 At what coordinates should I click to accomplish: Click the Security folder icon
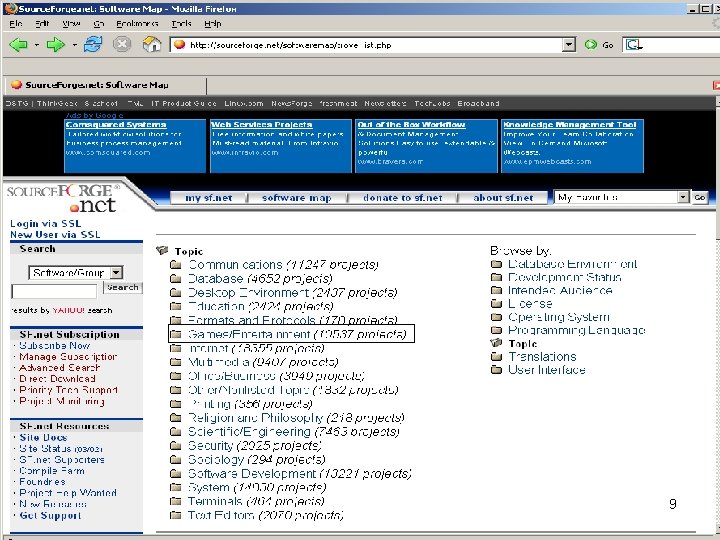coord(175,445)
